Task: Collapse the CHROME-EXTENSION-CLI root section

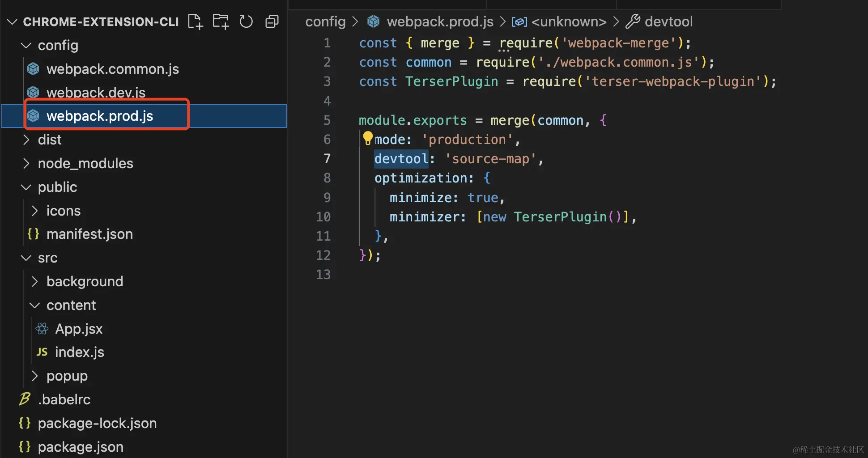Action: click(x=12, y=21)
